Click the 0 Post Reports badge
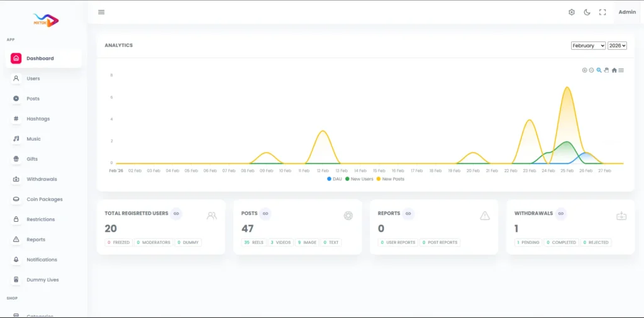Viewport: 644px width, 318px height. (x=440, y=243)
